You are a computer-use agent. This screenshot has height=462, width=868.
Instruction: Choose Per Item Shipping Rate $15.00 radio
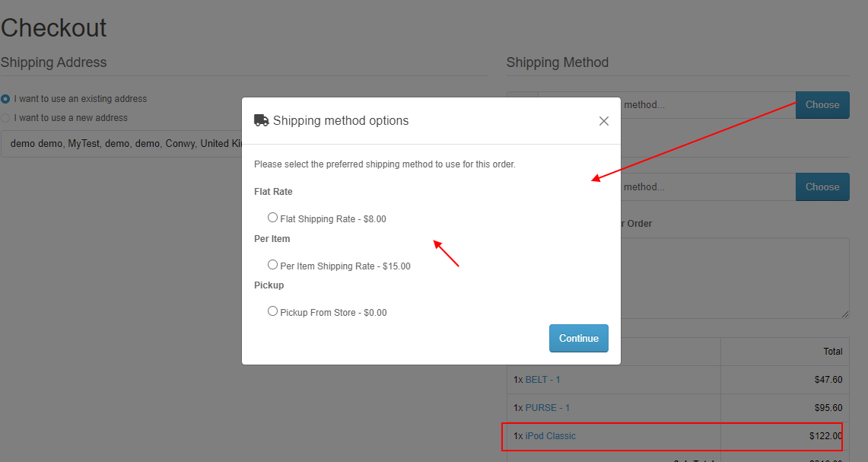click(x=272, y=264)
